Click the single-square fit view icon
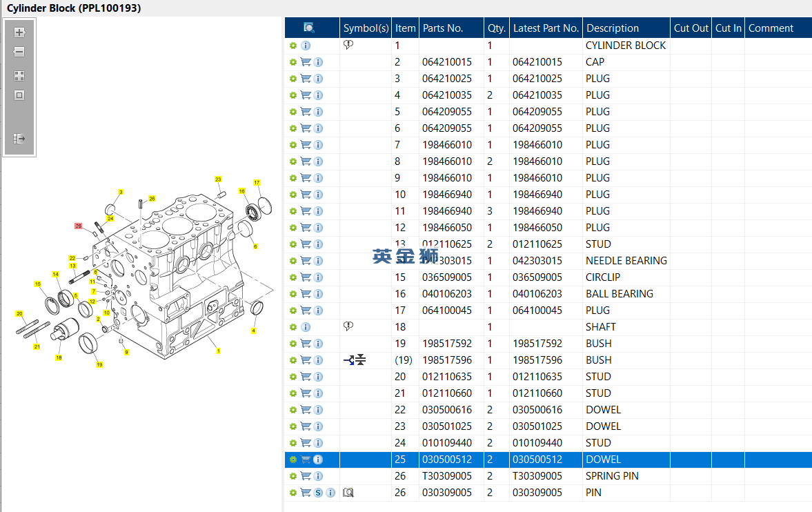 [x=19, y=95]
